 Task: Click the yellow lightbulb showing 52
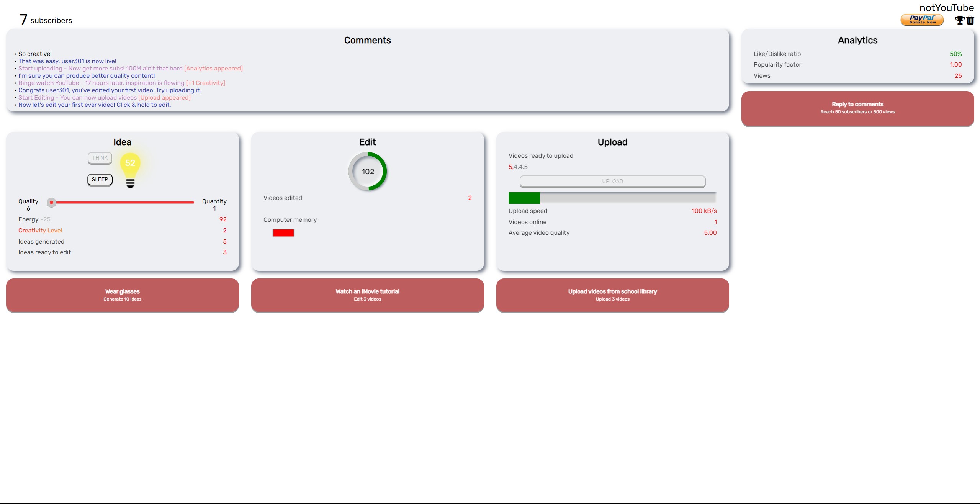point(130,170)
